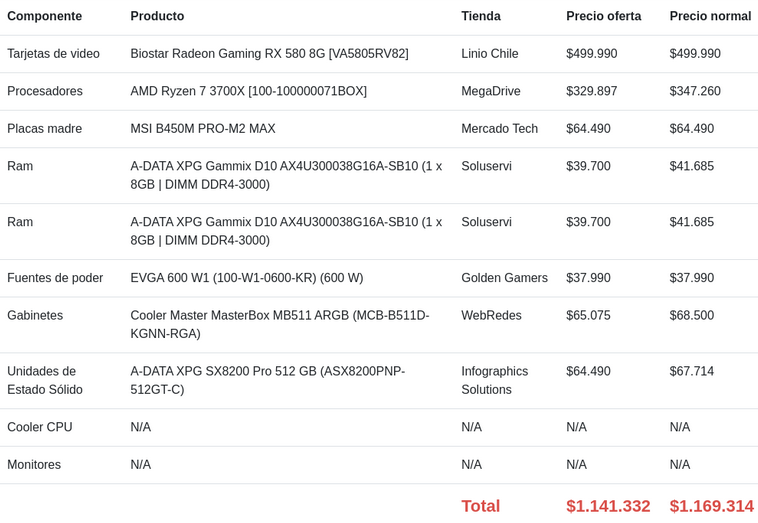
Task: Click the Biostar Radeon Gaming RX 580 product
Action: (x=269, y=54)
